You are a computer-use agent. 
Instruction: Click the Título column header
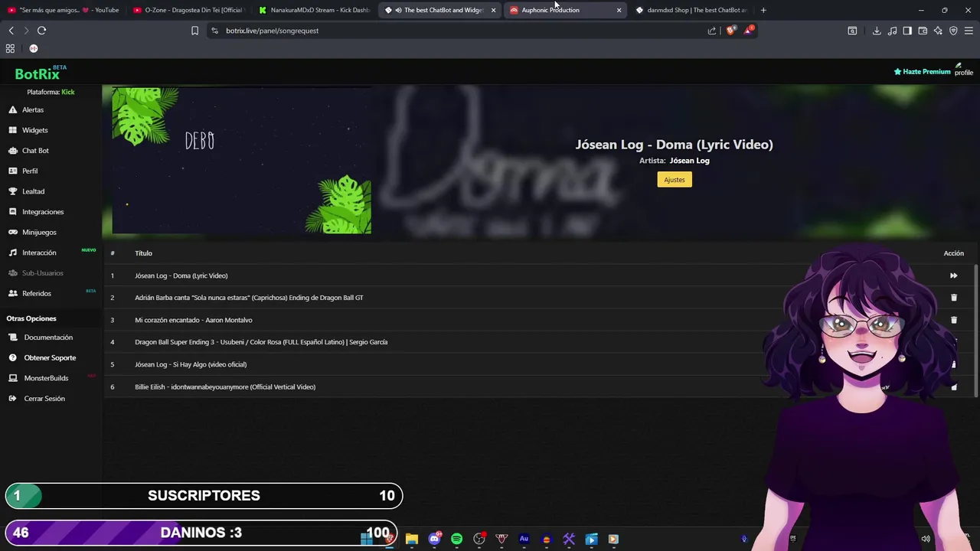pyautogui.click(x=143, y=253)
